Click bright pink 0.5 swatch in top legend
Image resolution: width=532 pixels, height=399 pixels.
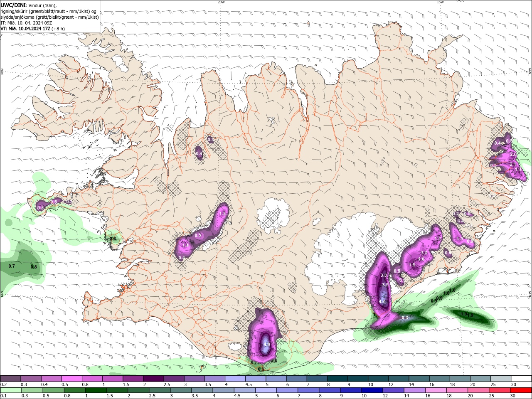coord(71,379)
